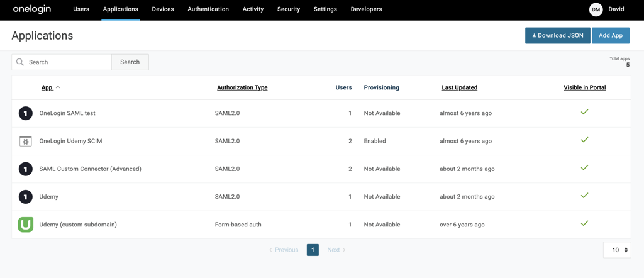Click Total apps count
Screen dimensions: 644x278
(x=628, y=65)
